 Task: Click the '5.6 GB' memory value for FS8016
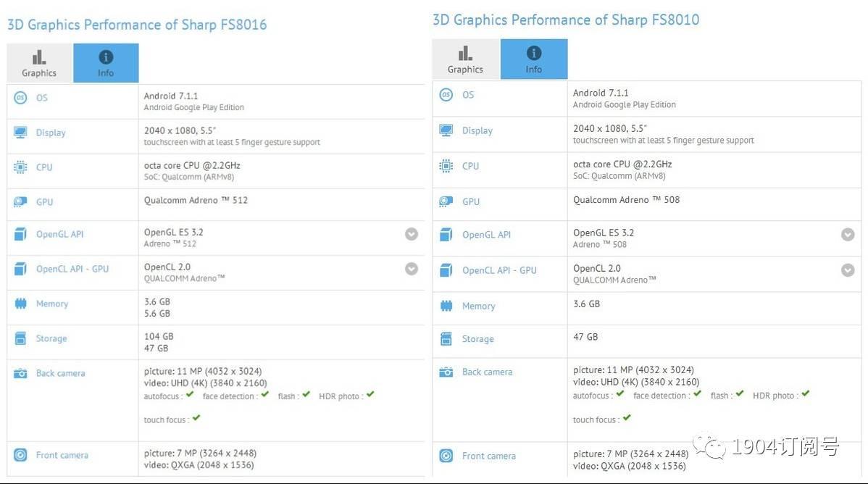click(x=157, y=314)
